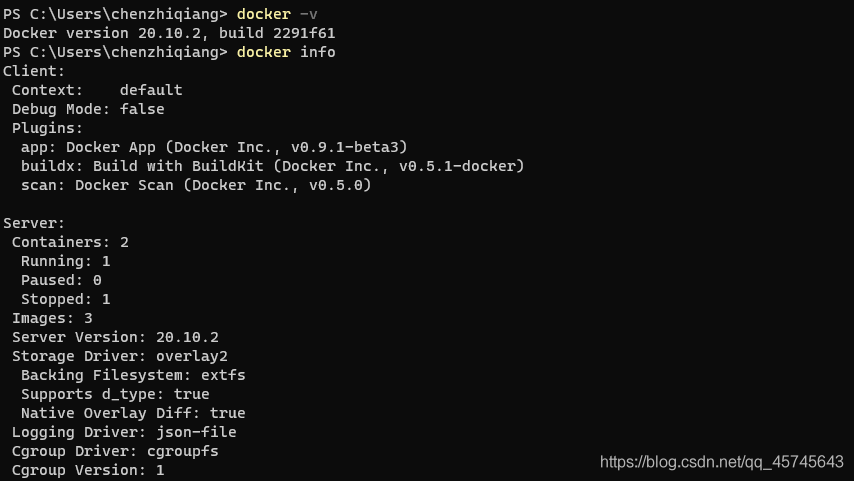Image resolution: width=854 pixels, height=481 pixels.
Task: Click the "Containers: 2" line
Action: point(70,242)
